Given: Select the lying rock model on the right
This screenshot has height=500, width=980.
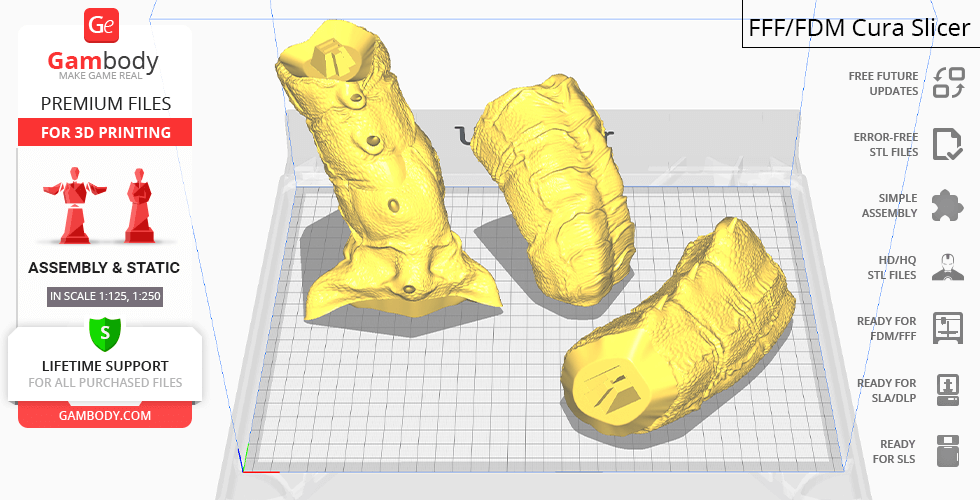Looking at the screenshot, I should (678, 328).
